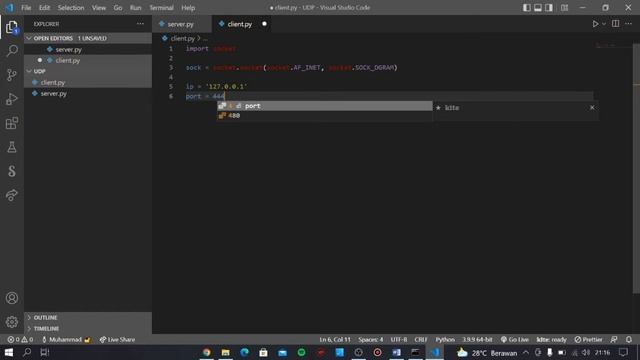Viewport: 640px width, 360px height.
Task: Open the feedback icon in status bar
Action: point(614,340)
